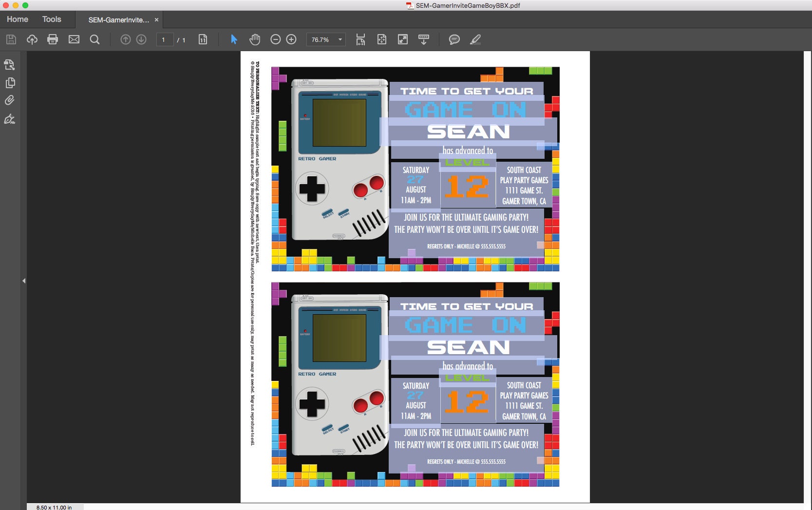Click the actual size 1:1 page icon
Screen dimensions: 812x510
pyautogui.click(x=203, y=39)
